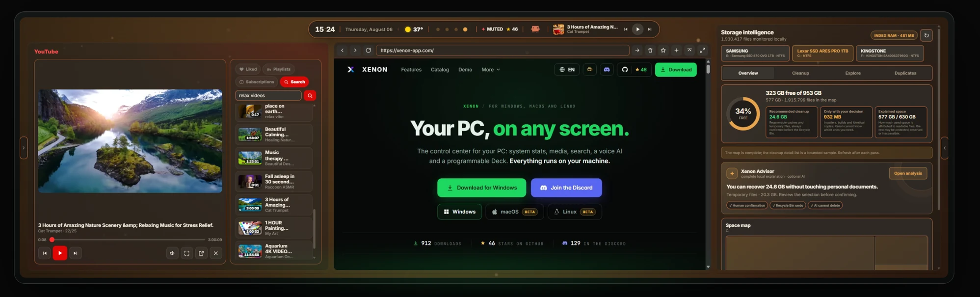Select the red Search tab
This screenshot has height=297, width=980.
(294, 82)
